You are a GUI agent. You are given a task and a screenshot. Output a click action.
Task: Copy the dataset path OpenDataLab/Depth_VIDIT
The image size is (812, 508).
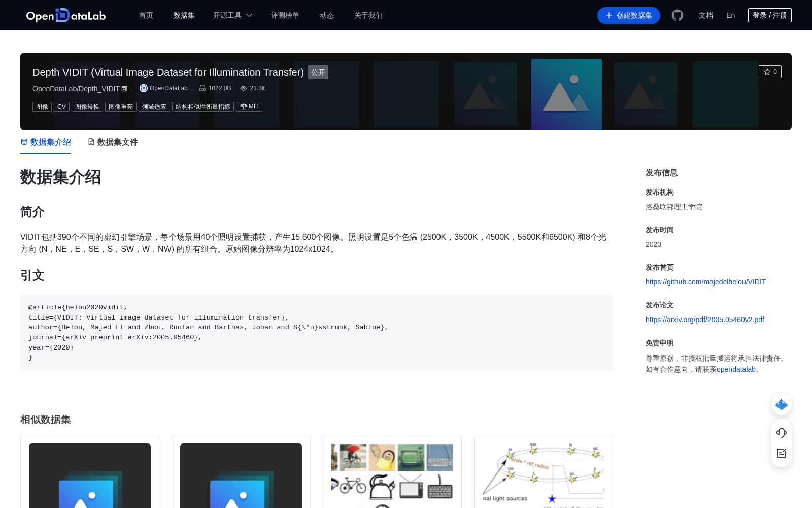pyautogui.click(x=124, y=89)
